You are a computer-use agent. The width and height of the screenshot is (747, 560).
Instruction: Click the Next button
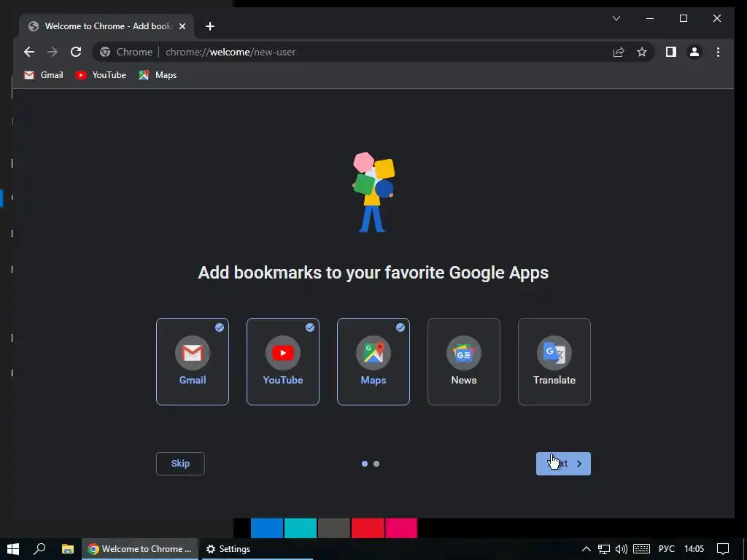click(x=563, y=463)
